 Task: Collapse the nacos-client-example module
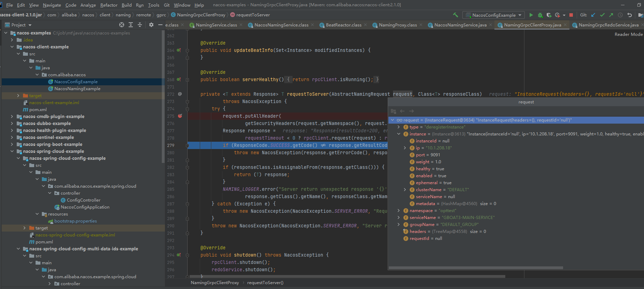pyautogui.click(x=12, y=47)
